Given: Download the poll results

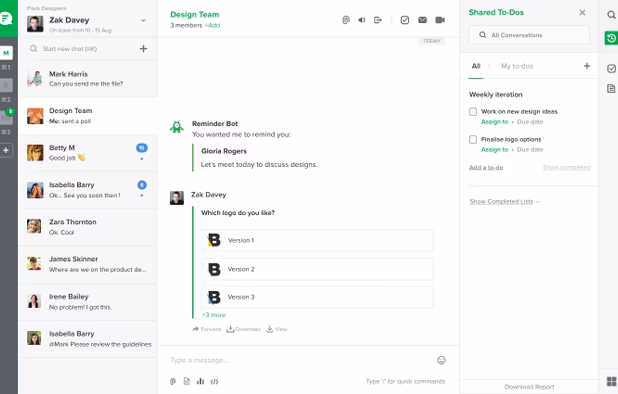Looking at the screenshot, I should click(243, 329).
